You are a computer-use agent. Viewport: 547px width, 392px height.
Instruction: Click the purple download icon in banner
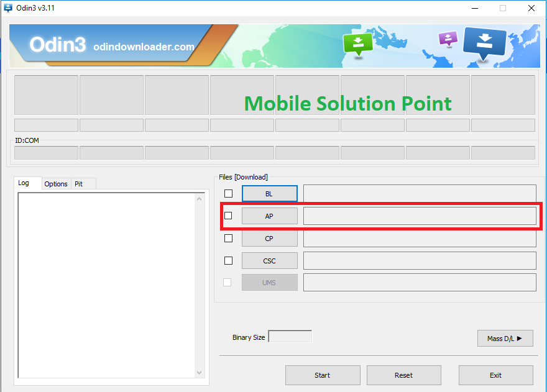[x=448, y=39]
